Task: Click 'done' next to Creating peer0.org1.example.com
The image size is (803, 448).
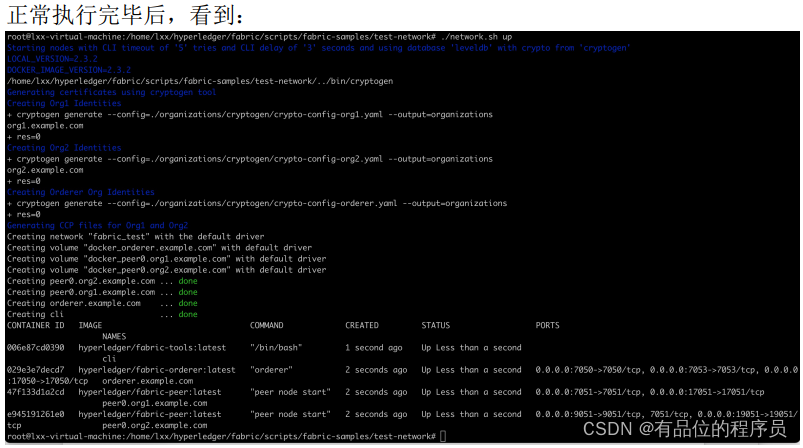Action: point(188,292)
